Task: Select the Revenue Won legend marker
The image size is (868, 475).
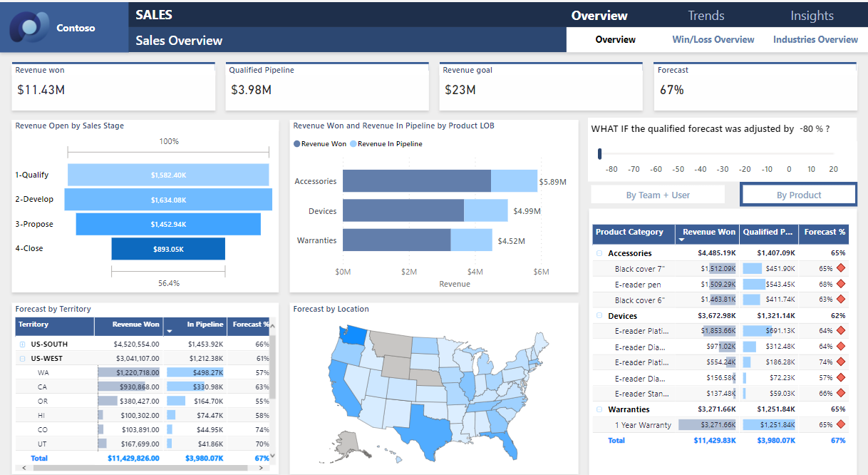Action: pos(297,144)
